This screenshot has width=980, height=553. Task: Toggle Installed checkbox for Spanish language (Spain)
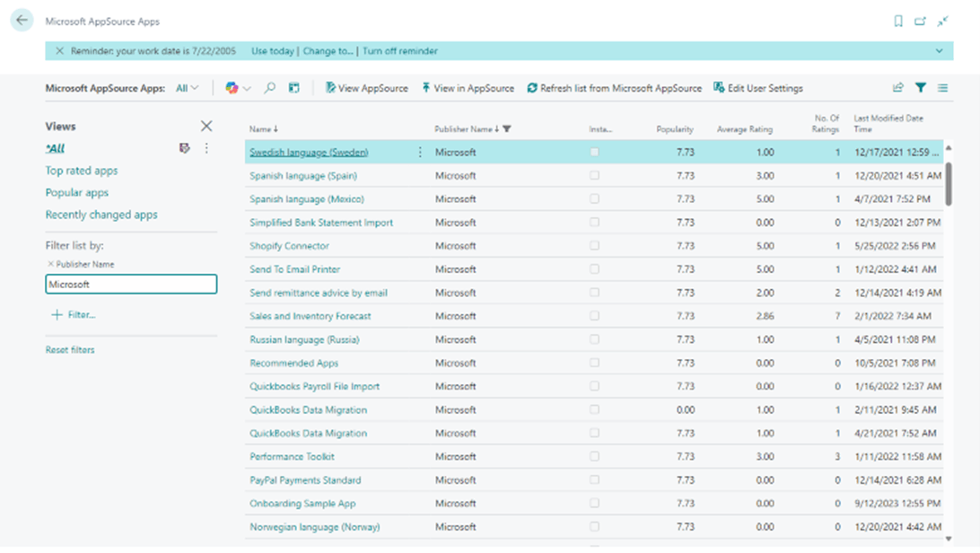[x=594, y=176]
